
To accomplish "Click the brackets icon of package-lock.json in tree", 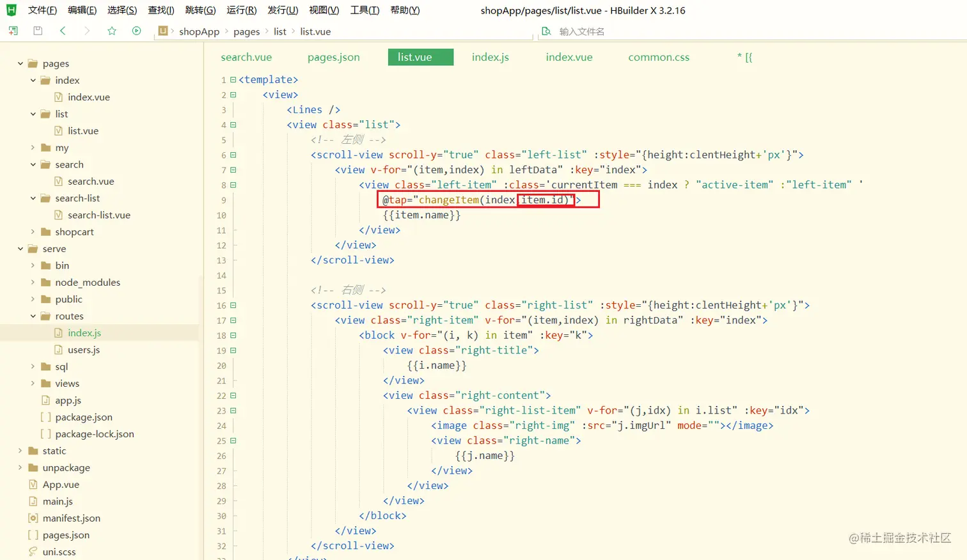I will tap(46, 434).
